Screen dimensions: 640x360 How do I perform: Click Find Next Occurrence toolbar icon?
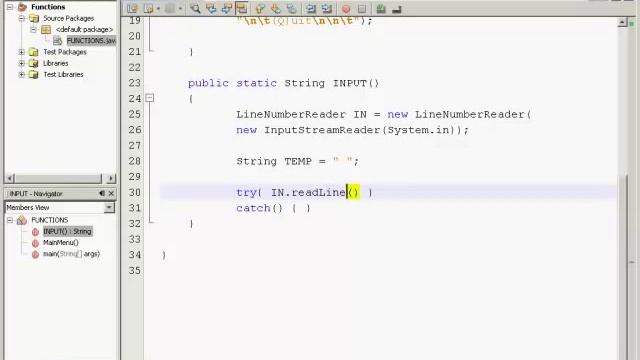tap(227, 9)
